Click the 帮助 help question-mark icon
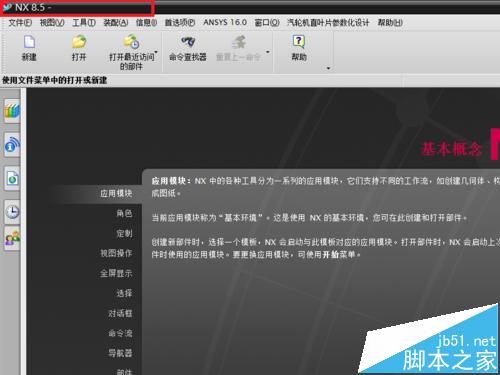The height and width of the screenshot is (375, 500). coord(299,42)
